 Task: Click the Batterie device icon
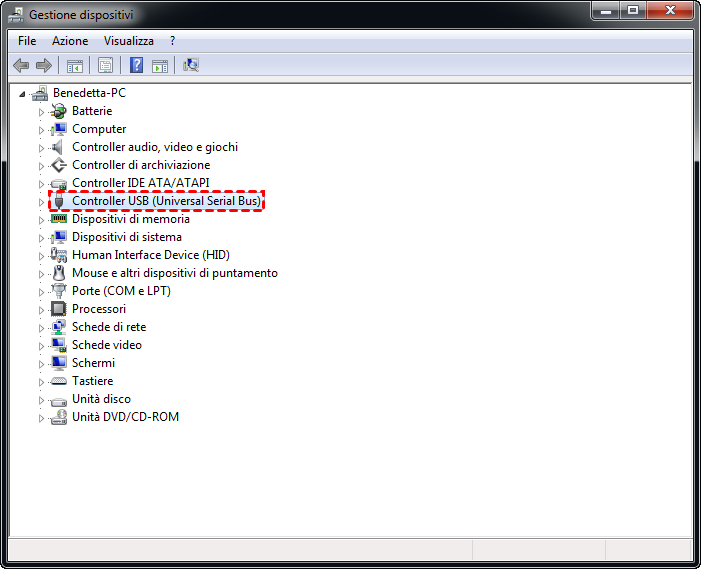tap(59, 111)
